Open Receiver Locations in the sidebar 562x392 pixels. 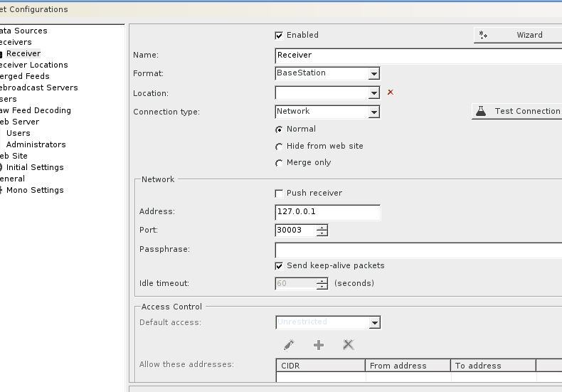[x=33, y=65]
